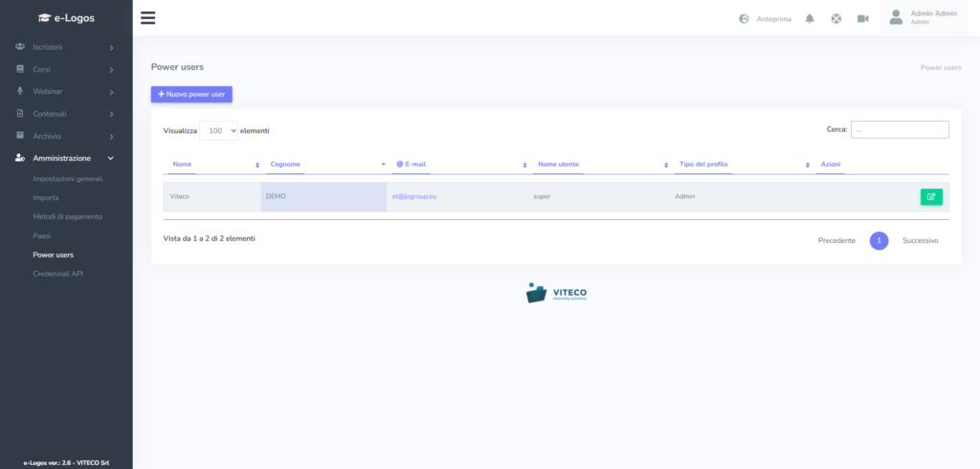Image resolution: width=980 pixels, height=469 pixels.
Task: Sort table by Cognome column
Action: tap(325, 165)
